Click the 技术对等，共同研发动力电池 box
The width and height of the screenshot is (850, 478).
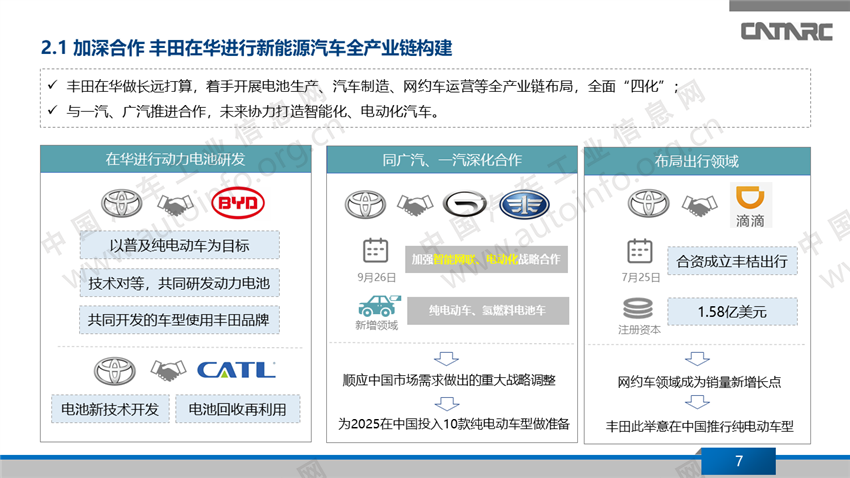click(x=180, y=283)
